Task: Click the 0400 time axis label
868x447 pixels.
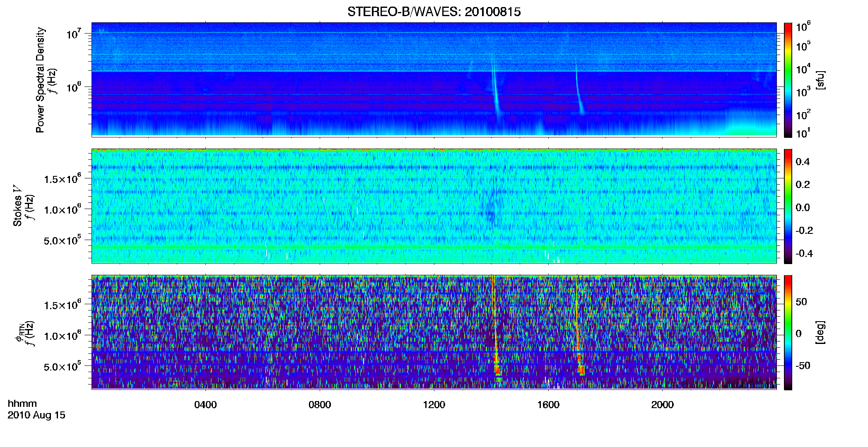Action: tap(205, 405)
